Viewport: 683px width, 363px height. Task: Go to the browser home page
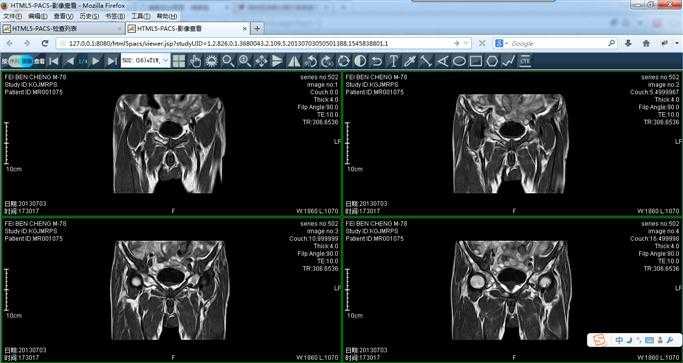pyautogui.click(x=646, y=44)
